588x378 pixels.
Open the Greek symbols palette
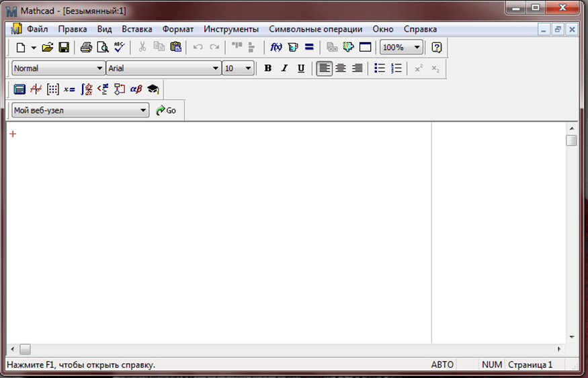(x=136, y=89)
